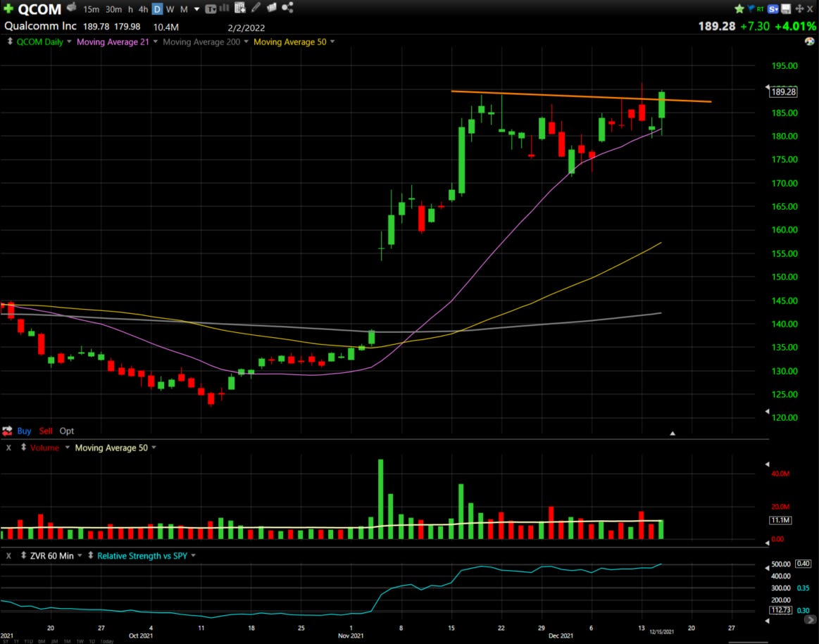Click the blue flag icon
Viewport: 819px width, 644px height.
pos(751,8)
